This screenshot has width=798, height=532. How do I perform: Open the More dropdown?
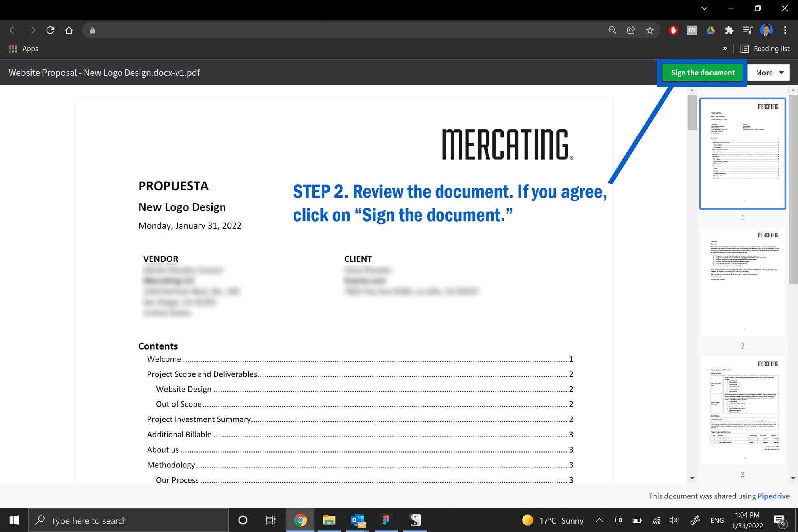point(769,73)
